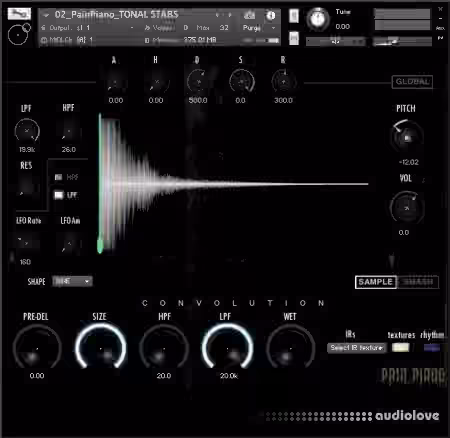This screenshot has height=438, width=450.
Task: Click the PRE-DEL value 0.00
Action: (x=37, y=376)
